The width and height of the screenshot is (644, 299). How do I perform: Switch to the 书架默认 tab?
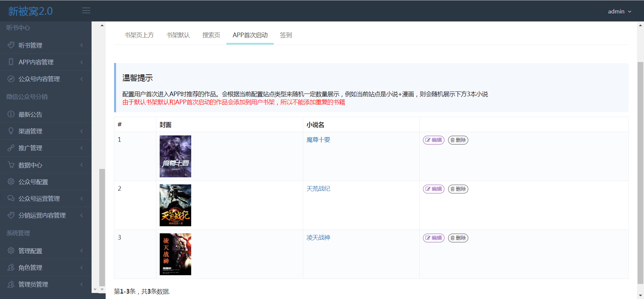tap(178, 35)
